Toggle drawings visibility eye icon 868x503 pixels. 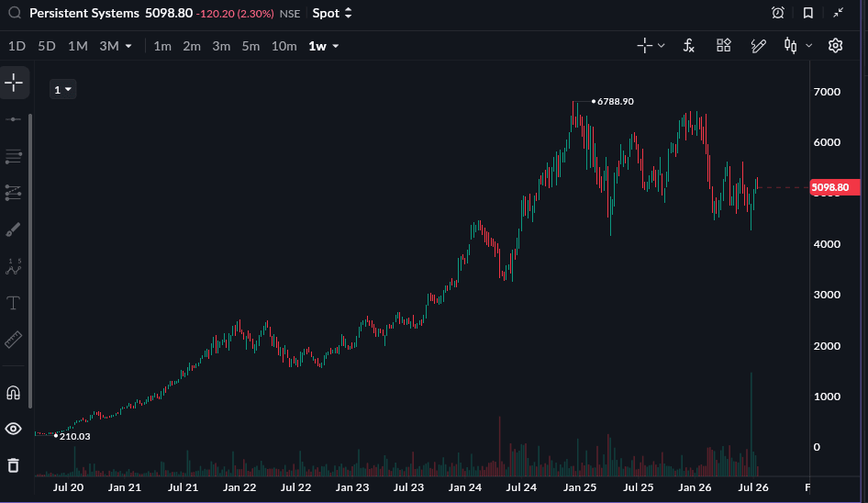pyautogui.click(x=13, y=429)
